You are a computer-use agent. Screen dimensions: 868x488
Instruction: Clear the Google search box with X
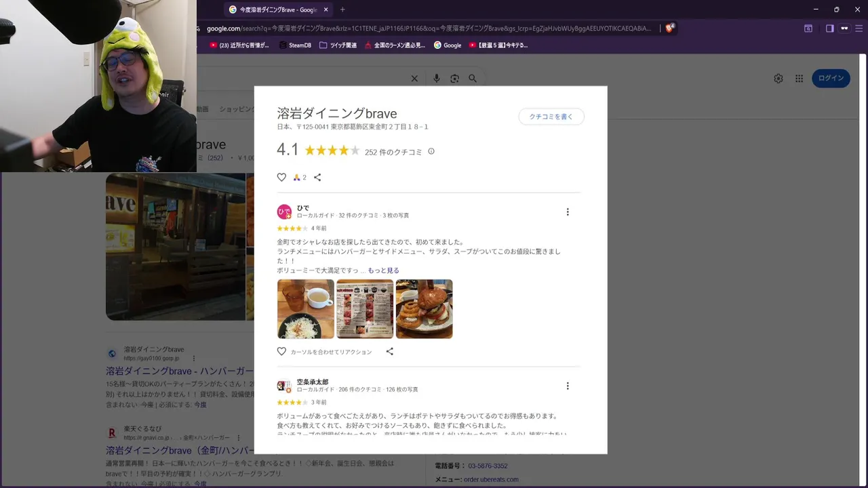click(414, 79)
